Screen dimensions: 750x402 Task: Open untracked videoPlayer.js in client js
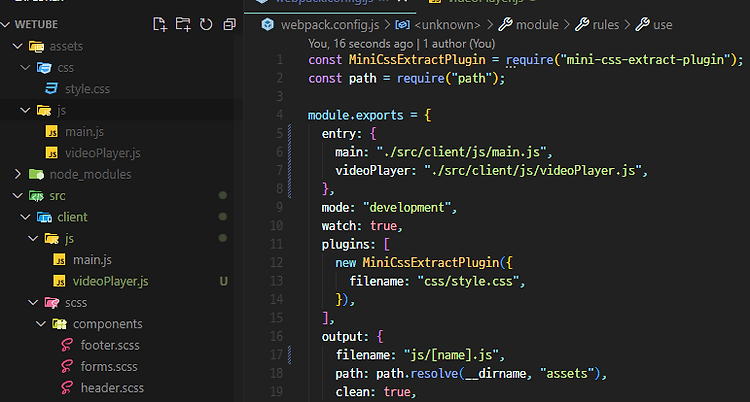[x=110, y=281]
